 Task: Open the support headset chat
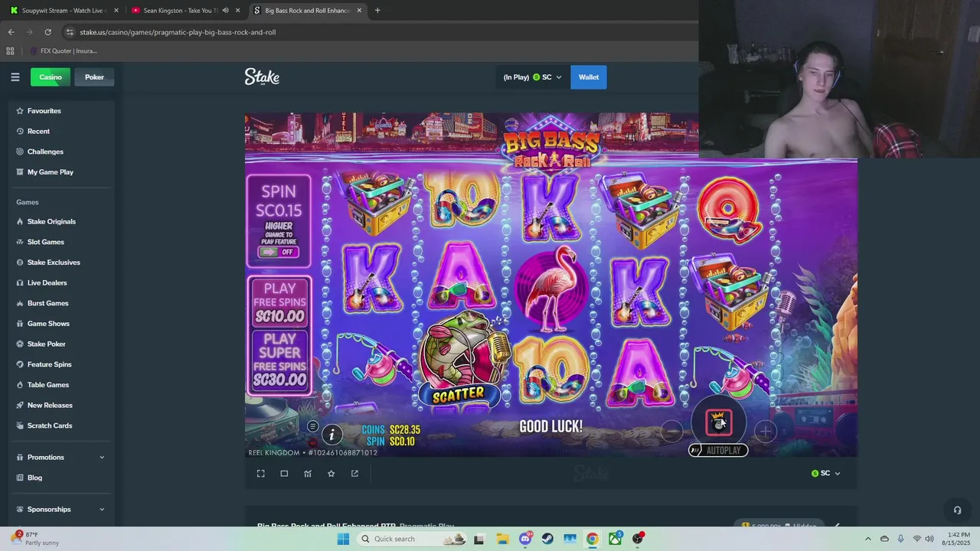point(957,510)
